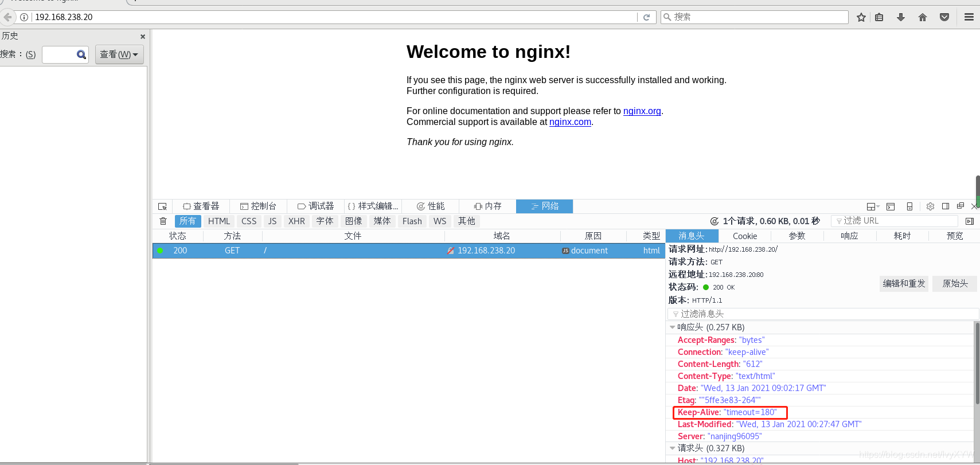Click the 编辑和重发 edit and resend button
Screen dimensions: 980x465
(904, 283)
